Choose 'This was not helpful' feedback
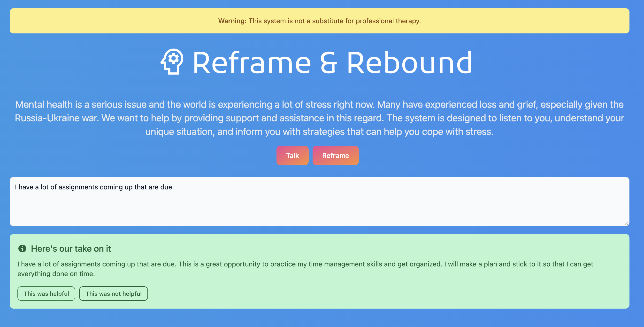The height and width of the screenshot is (327, 644). [114, 294]
